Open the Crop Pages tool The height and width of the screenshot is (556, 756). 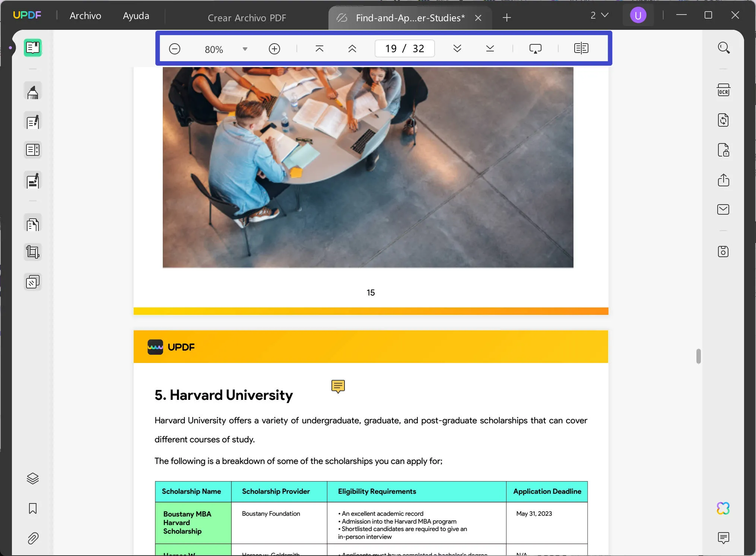(x=33, y=252)
